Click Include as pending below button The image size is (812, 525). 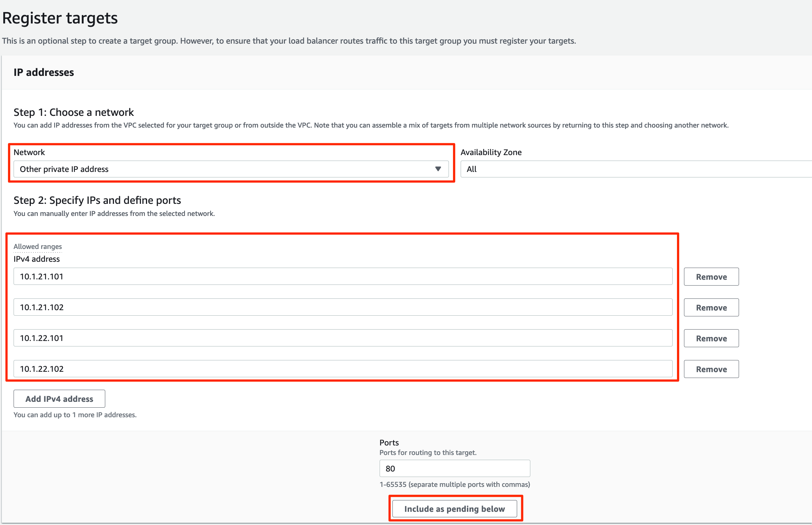[x=455, y=509]
